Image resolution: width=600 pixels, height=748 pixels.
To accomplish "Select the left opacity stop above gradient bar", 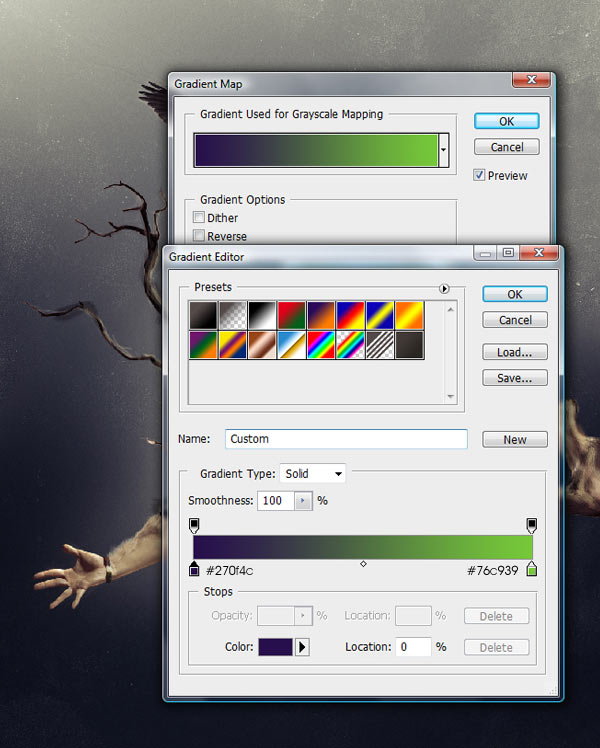I will point(194,526).
